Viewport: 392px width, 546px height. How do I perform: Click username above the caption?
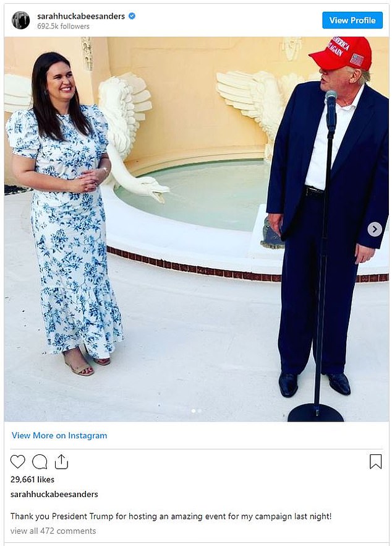tap(54, 494)
